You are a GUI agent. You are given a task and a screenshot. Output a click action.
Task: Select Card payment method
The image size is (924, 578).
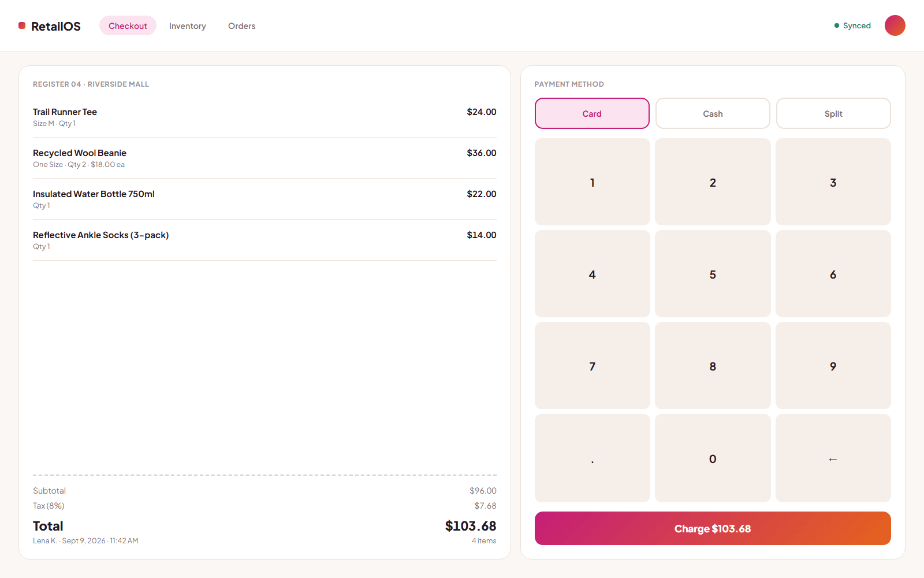point(592,113)
